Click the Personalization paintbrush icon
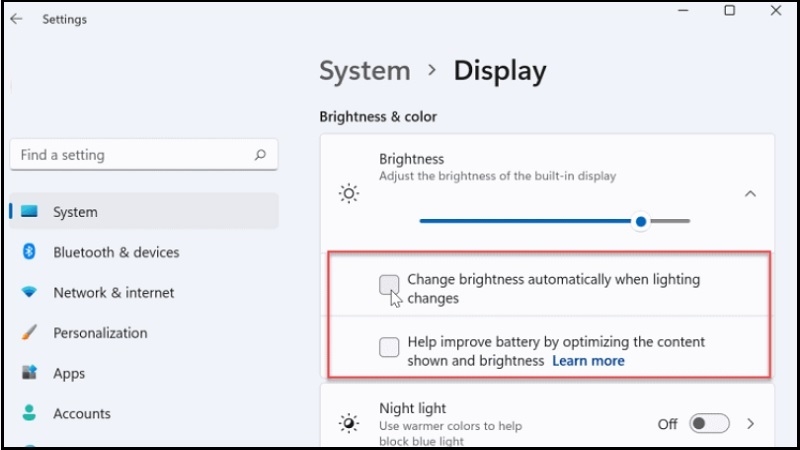This screenshot has width=800, height=450. coord(30,333)
